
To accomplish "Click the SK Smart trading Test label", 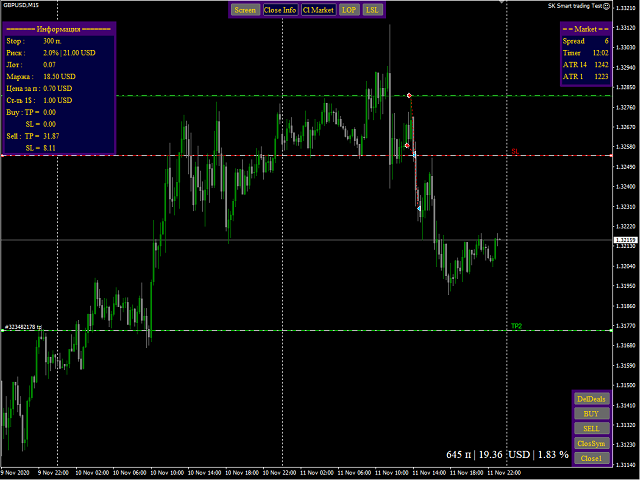I will (x=575, y=6).
